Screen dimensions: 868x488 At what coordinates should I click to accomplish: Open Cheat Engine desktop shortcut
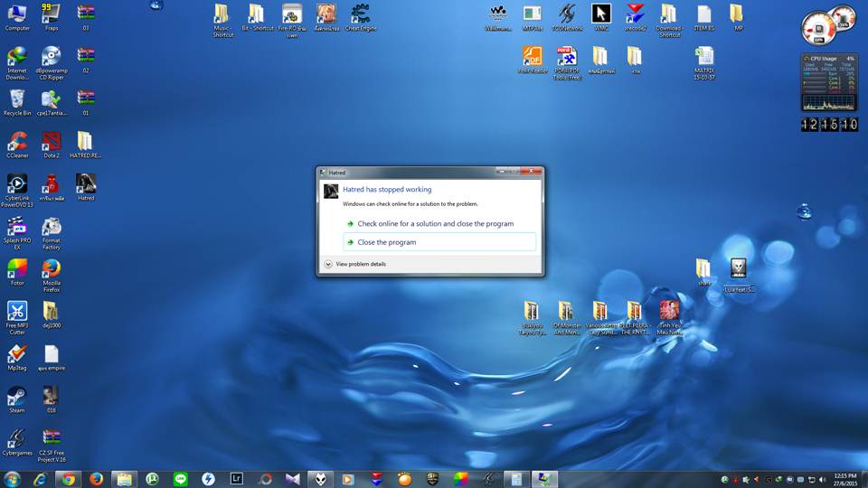361,17
